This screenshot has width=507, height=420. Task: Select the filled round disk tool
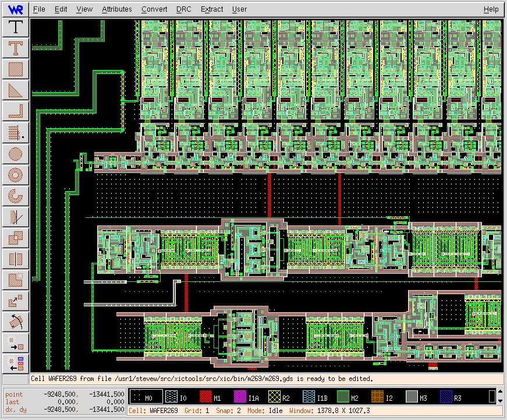16,154
